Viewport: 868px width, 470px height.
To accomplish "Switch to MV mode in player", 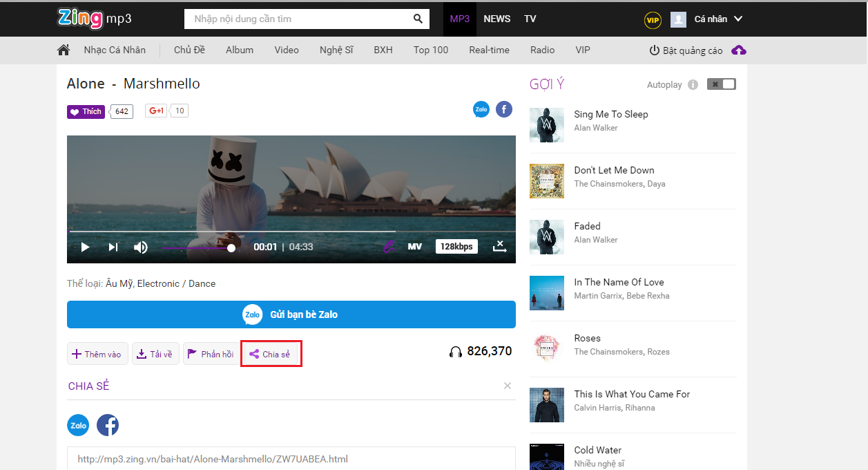I will [414, 247].
